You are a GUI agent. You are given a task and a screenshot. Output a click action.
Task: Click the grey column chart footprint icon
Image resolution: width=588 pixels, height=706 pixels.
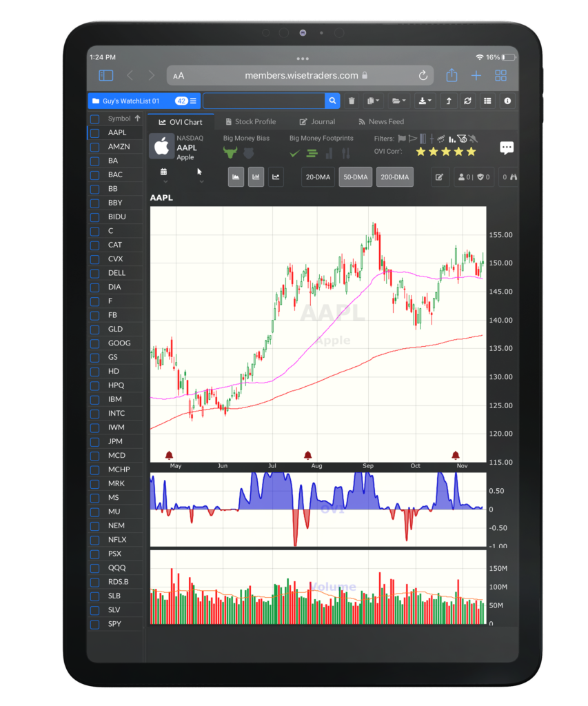[x=329, y=154]
